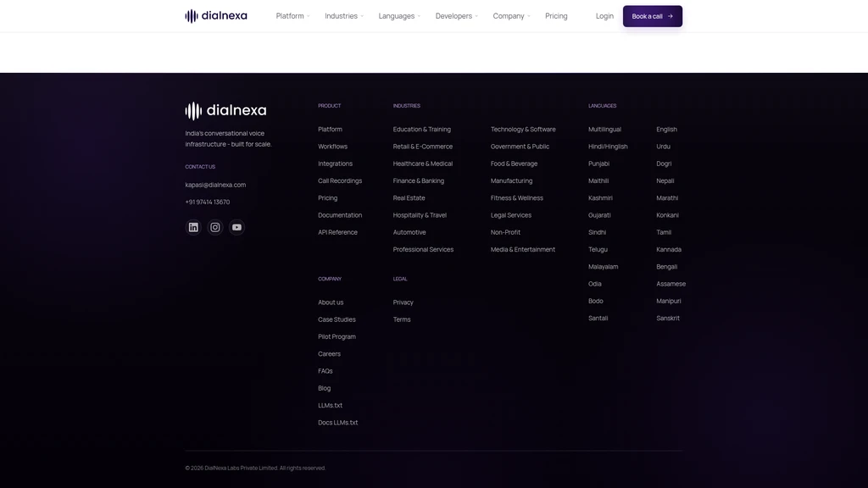Open Pricing link in the footer
Screen dimensions: 868x488
pos(328,198)
